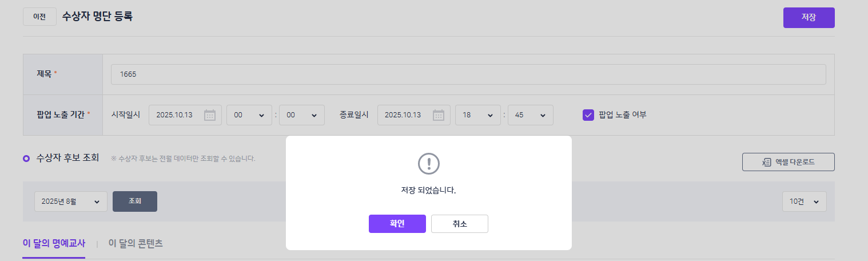
Task: Open the end hour dropdown showing 18
Action: coord(477,115)
